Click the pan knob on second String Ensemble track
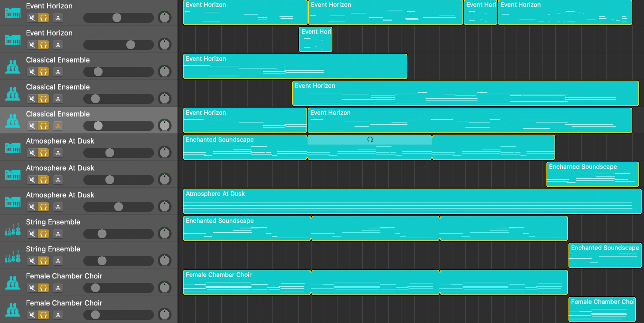644x323 pixels. [x=165, y=260]
